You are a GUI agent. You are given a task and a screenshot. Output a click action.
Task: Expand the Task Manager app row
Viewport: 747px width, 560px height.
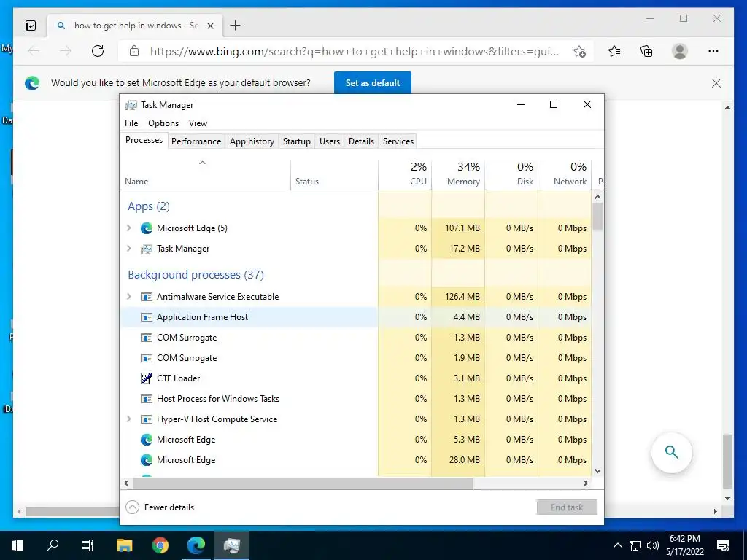tap(128, 249)
